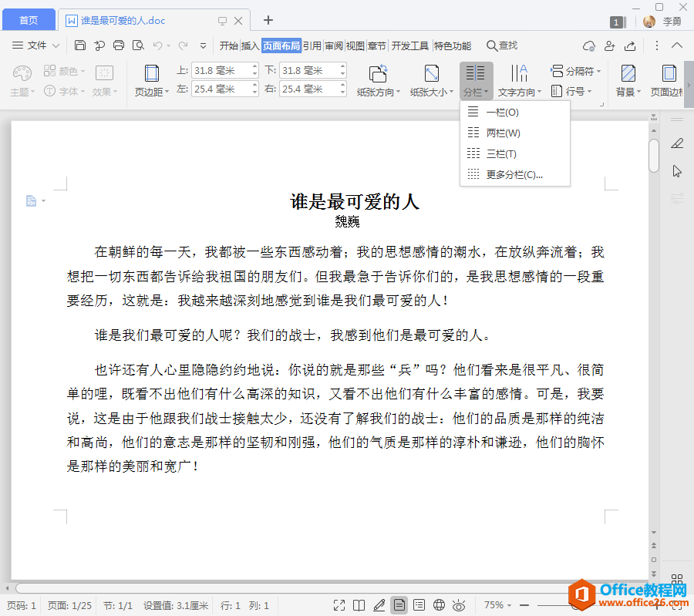This screenshot has width=694, height=616.
Task: Increase the bottom margin with up stepper
Action: point(342,67)
